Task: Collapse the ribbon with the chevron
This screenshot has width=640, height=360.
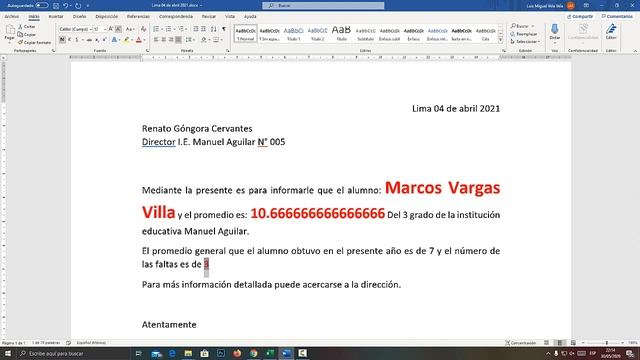Action: tap(635, 51)
